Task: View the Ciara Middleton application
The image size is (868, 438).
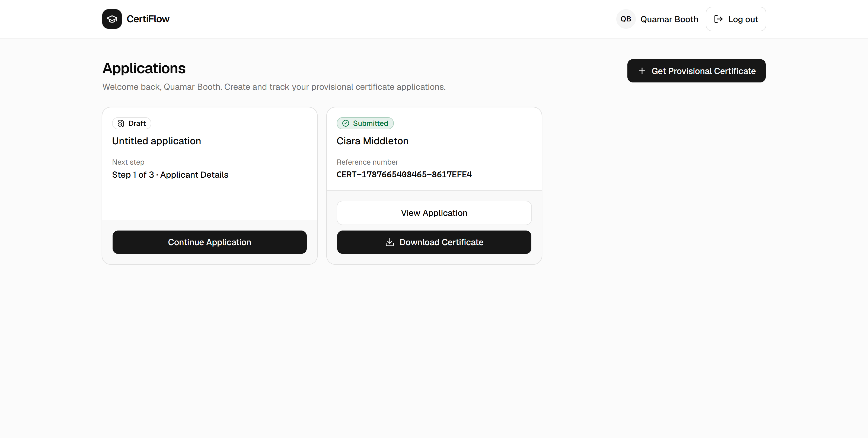Action: pyautogui.click(x=434, y=213)
